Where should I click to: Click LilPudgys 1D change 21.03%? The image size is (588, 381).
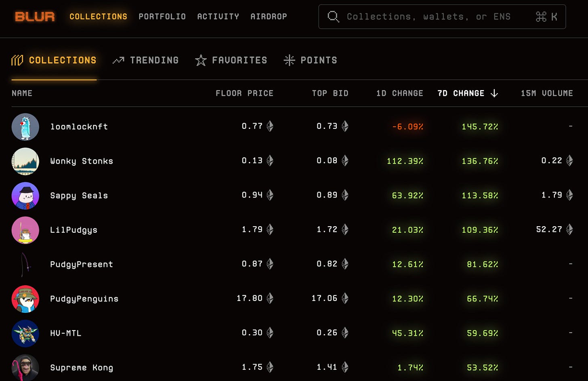(x=407, y=230)
